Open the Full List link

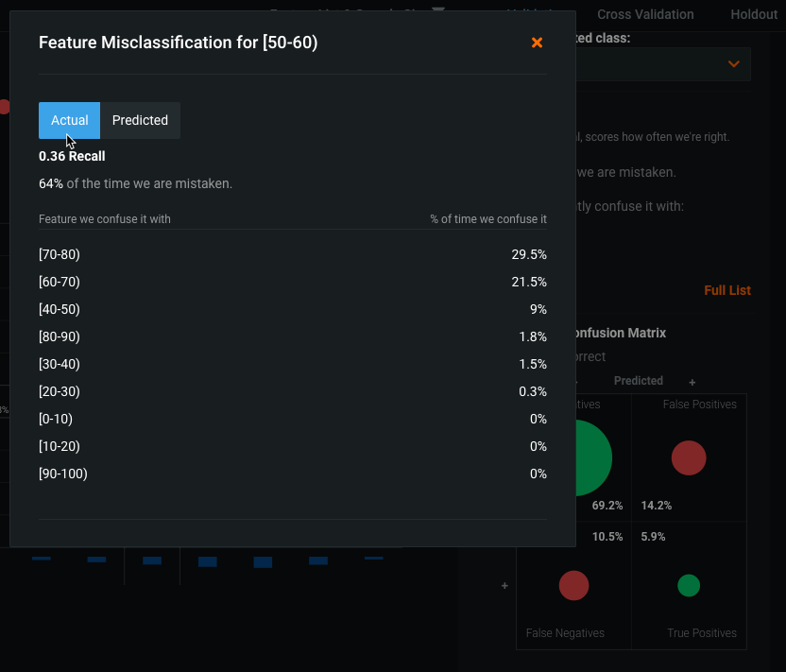tap(727, 290)
